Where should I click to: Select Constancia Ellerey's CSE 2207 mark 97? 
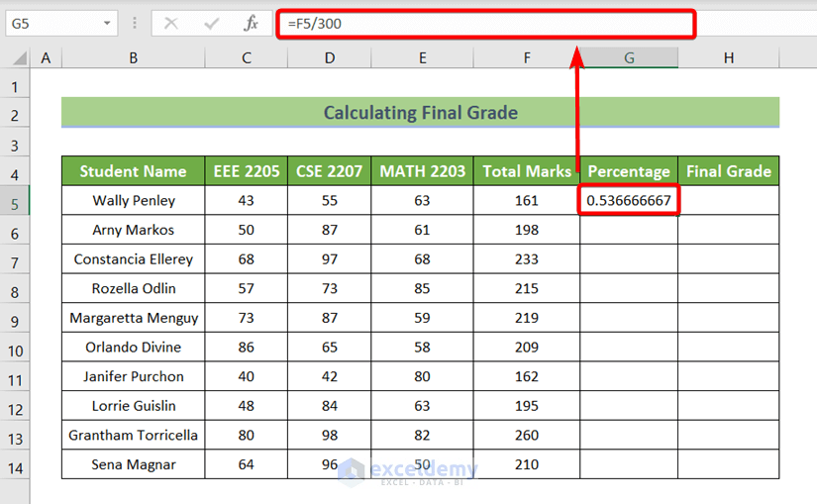click(330, 259)
